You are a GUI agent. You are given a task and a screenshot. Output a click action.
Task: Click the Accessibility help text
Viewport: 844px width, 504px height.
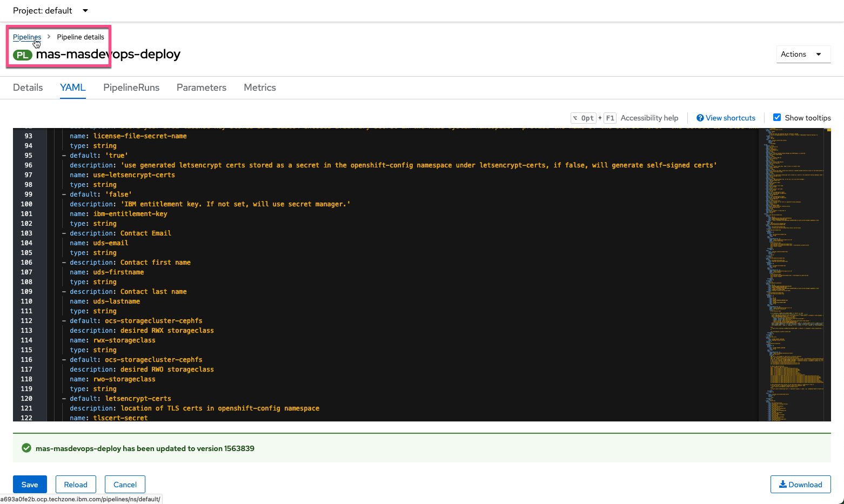click(649, 118)
